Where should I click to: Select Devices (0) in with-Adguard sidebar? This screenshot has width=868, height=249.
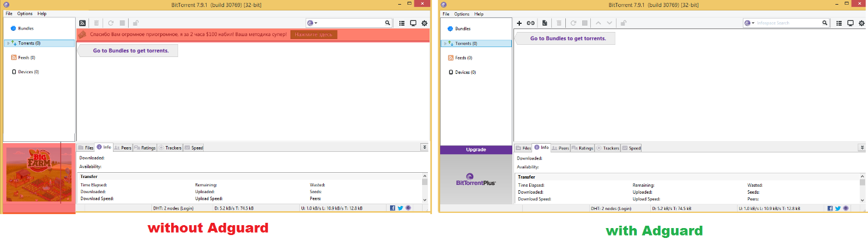[462, 72]
